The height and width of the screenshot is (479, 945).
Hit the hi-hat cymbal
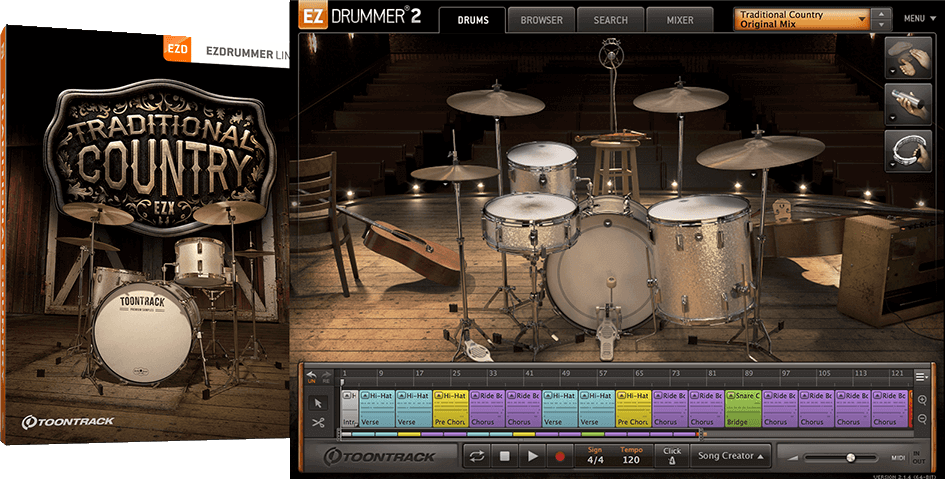tap(455, 173)
